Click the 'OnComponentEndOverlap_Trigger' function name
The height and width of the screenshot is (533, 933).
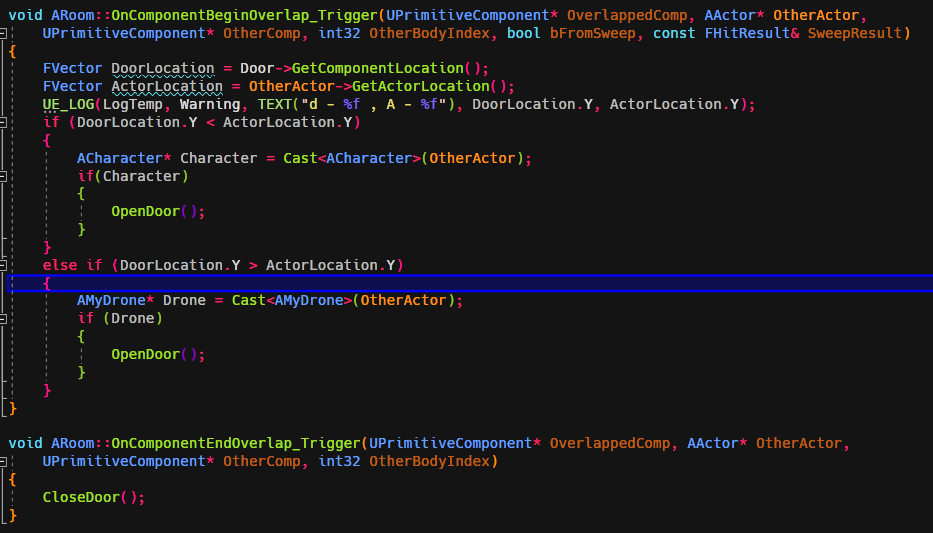[x=236, y=444]
